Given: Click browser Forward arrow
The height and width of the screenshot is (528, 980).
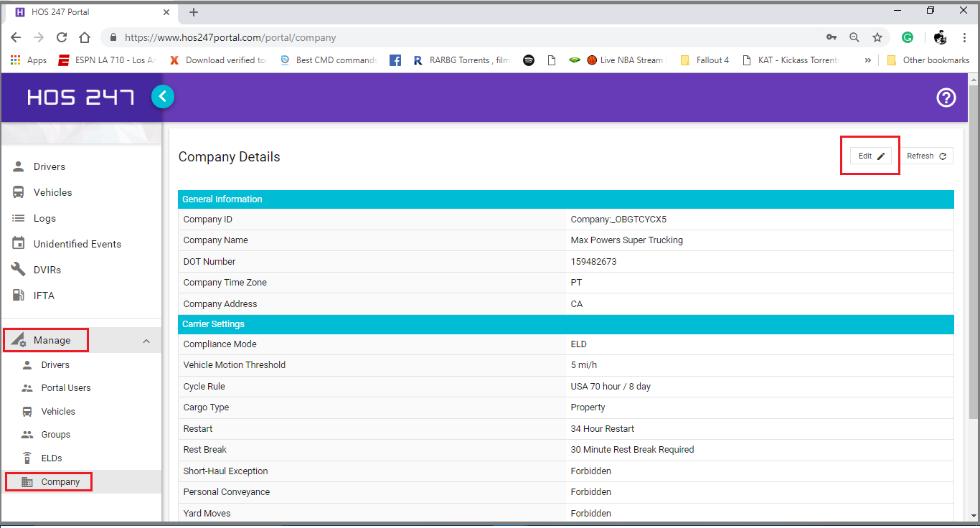Looking at the screenshot, I should coord(39,37).
